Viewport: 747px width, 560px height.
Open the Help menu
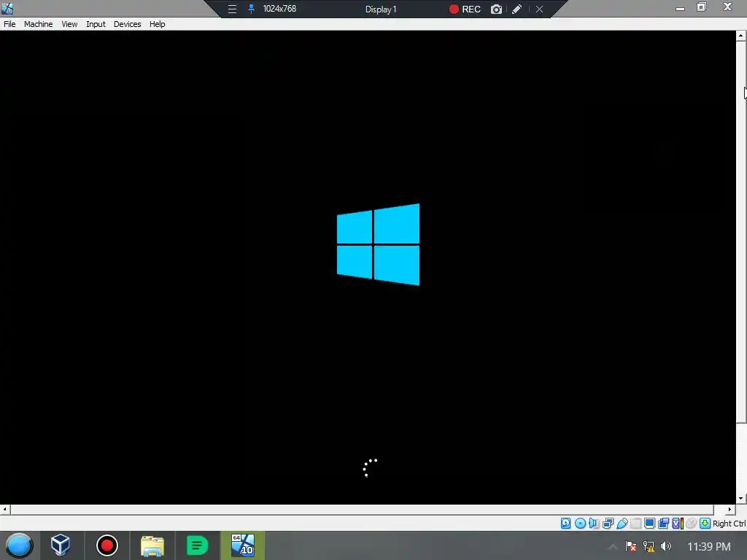pyautogui.click(x=158, y=24)
